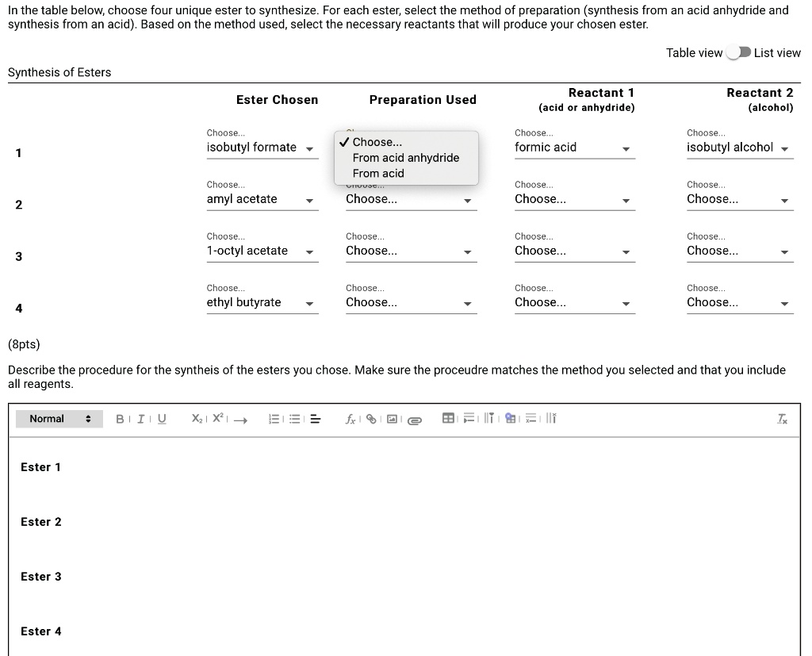This screenshot has height=656, width=812.
Task: Switch from Table view to List view
Action: [x=740, y=52]
